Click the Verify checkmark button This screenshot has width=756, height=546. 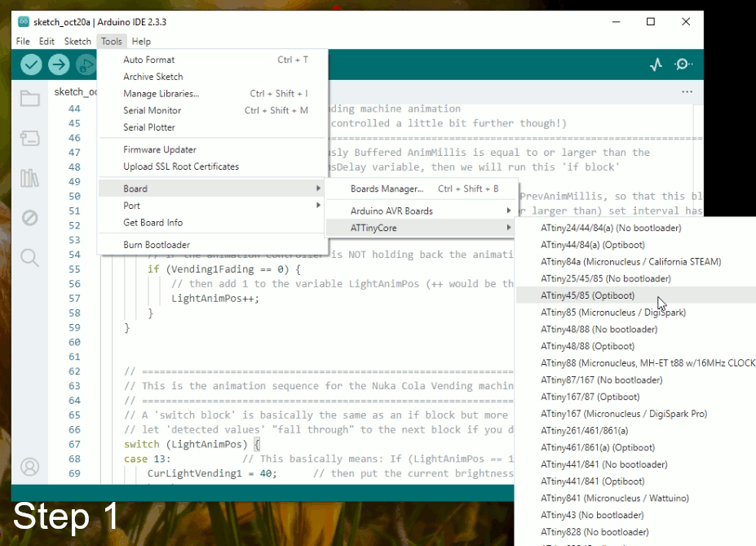point(31,64)
